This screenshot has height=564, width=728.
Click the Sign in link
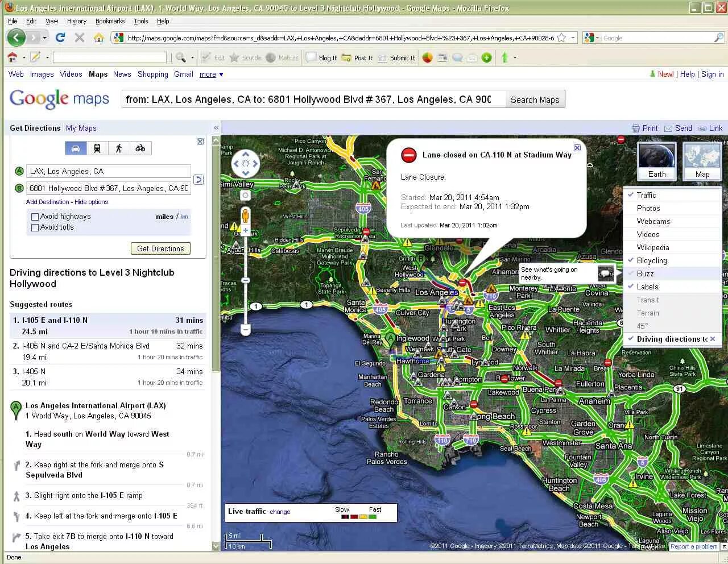[x=713, y=74]
